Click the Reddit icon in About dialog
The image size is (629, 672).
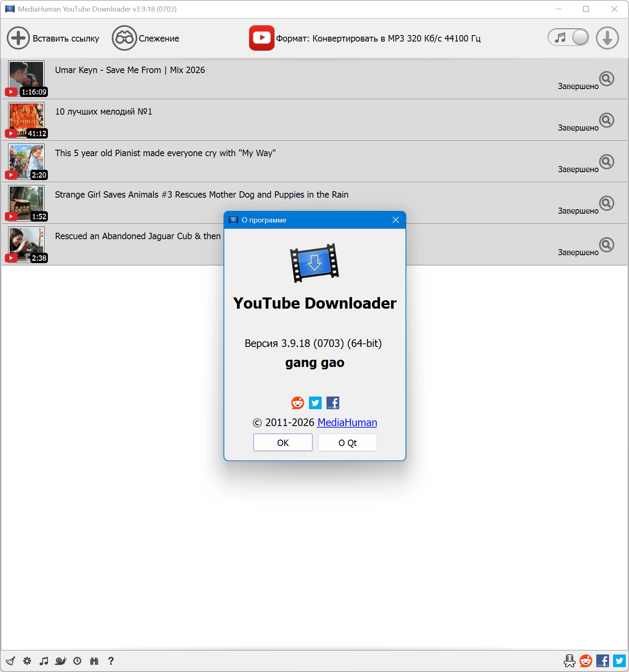[x=298, y=403]
